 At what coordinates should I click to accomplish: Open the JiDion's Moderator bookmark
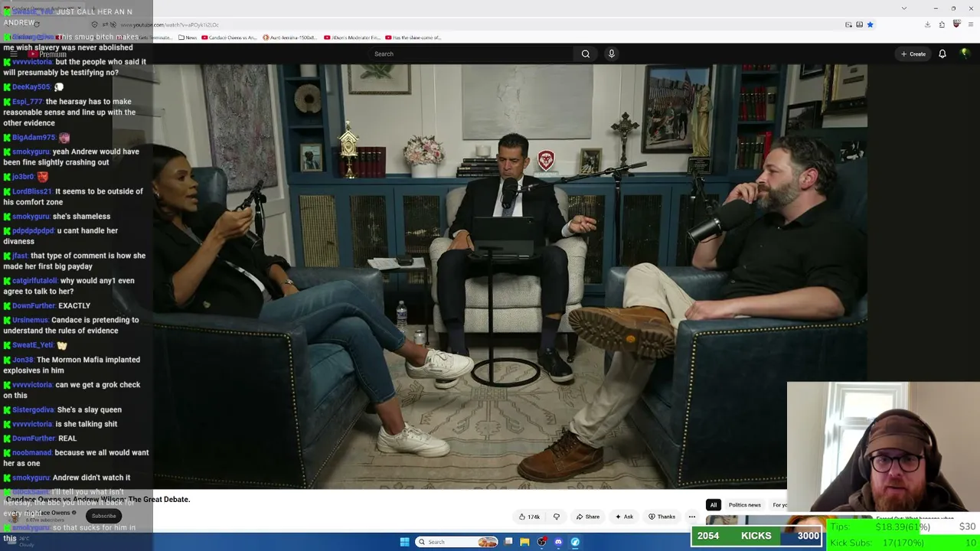click(352, 37)
